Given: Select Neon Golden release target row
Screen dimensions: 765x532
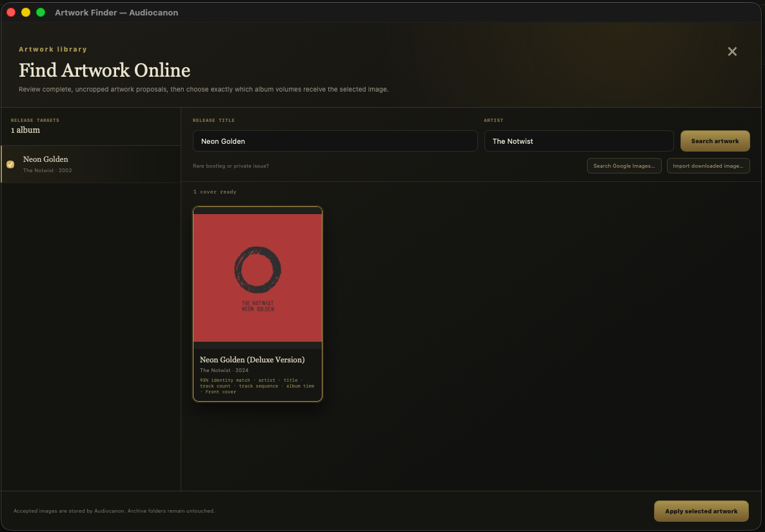Looking at the screenshot, I should 91,164.
